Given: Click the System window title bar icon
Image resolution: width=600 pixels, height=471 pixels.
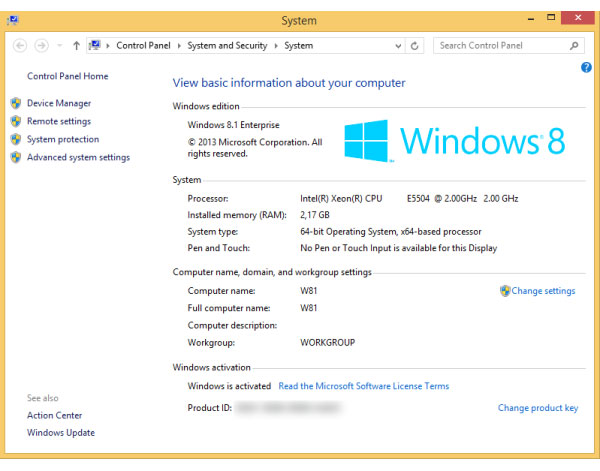Looking at the screenshot, I should (13, 20).
